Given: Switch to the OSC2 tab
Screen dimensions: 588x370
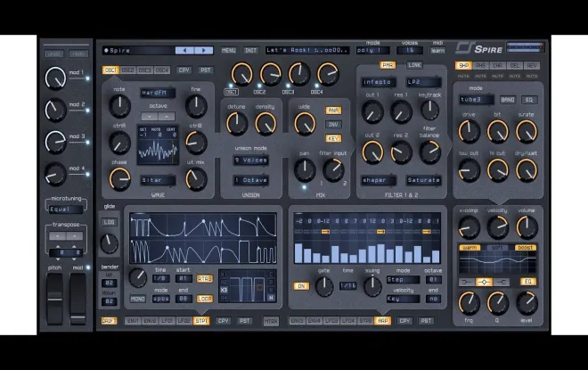Looking at the screenshot, I should tap(128, 70).
